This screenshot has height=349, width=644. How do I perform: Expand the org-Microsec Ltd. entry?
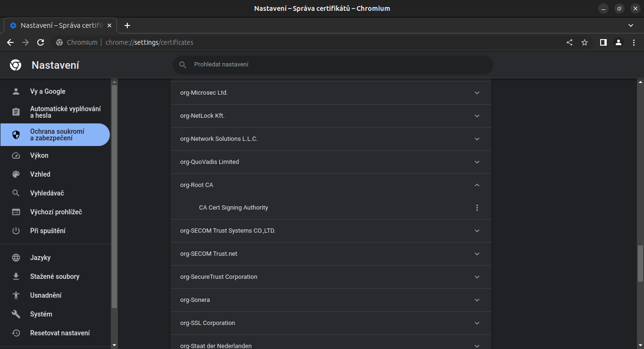(477, 93)
